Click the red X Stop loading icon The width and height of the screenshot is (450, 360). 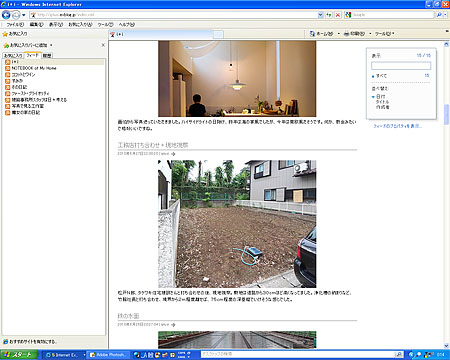(338, 15)
